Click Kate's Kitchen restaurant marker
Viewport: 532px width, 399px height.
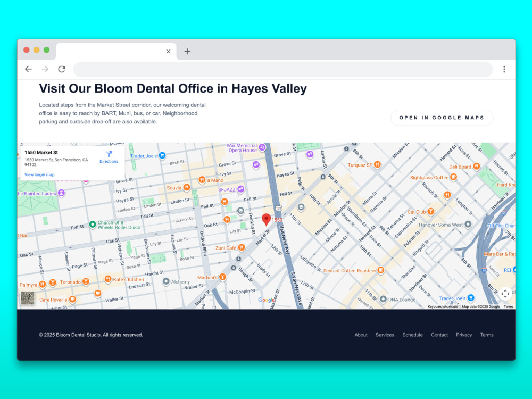point(107,279)
